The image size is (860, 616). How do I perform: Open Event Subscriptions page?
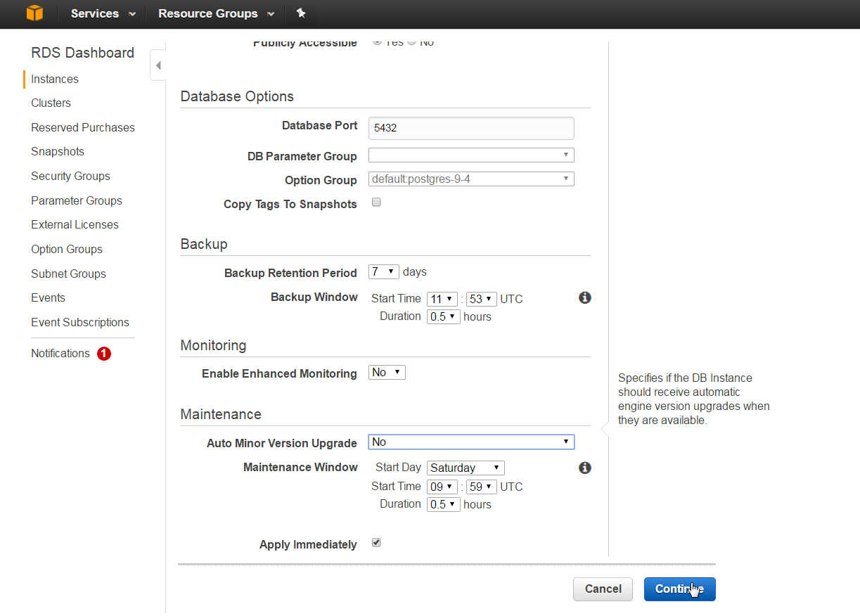(x=80, y=322)
